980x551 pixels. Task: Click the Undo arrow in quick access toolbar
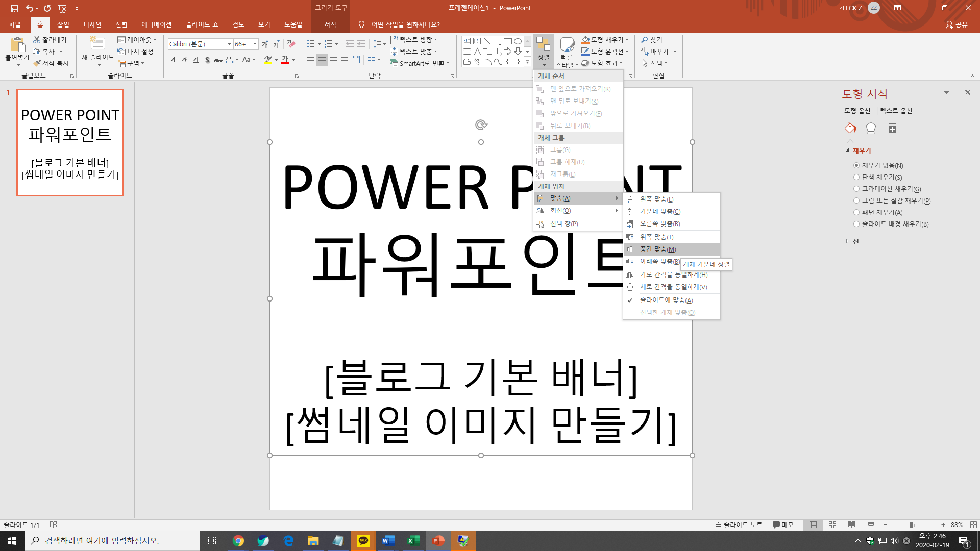tap(30, 8)
